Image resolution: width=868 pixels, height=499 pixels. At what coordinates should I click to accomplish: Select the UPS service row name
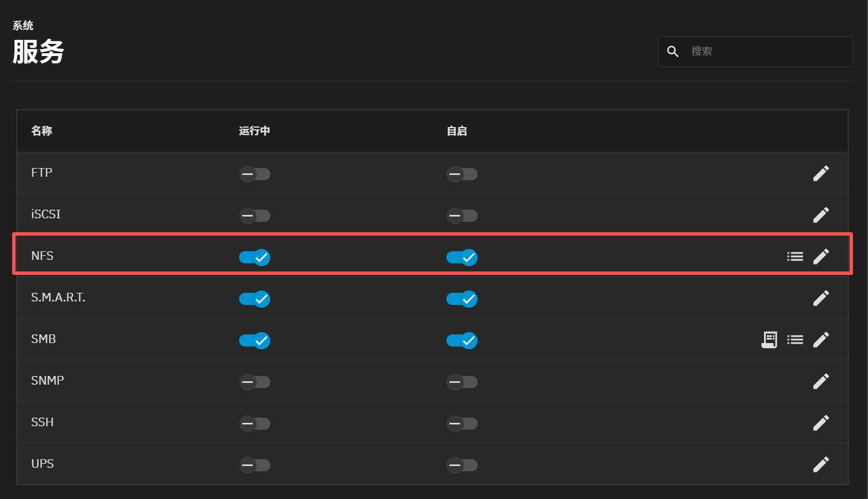(42, 464)
